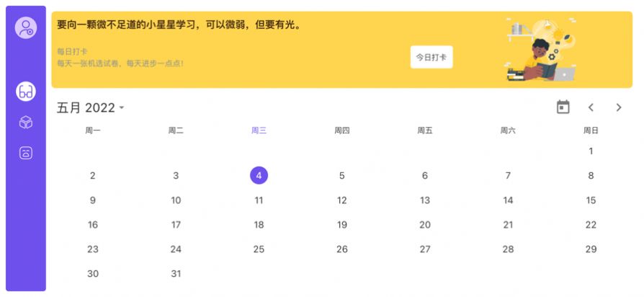Select date 20 under 周五

coord(425,225)
